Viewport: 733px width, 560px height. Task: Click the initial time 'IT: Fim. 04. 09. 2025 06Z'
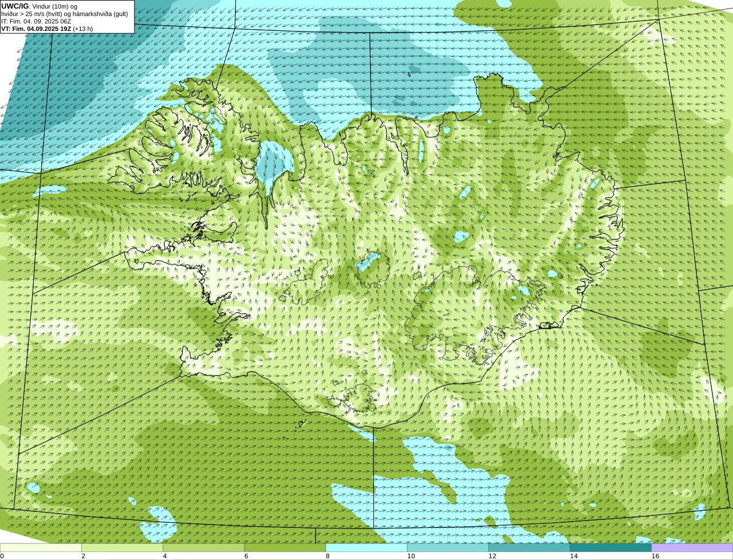coord(36,21)
